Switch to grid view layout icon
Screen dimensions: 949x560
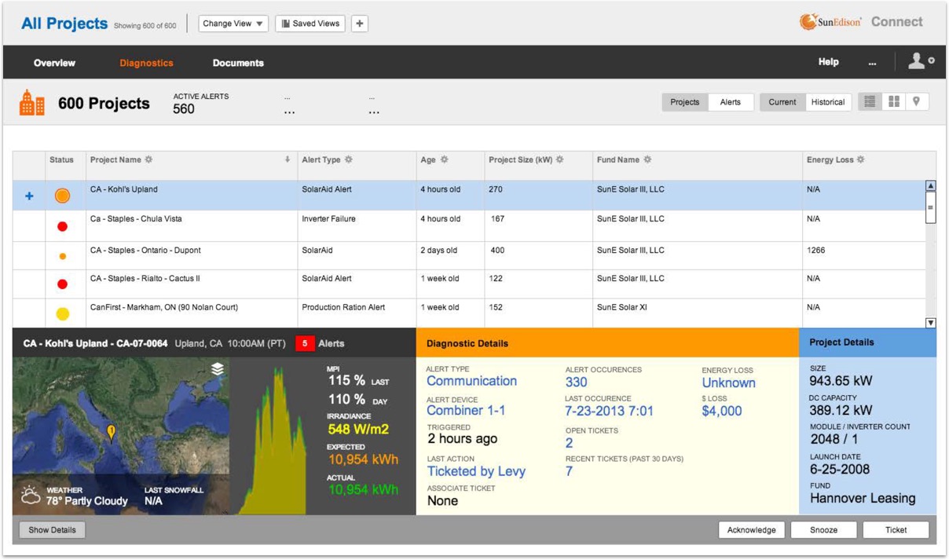894,102
